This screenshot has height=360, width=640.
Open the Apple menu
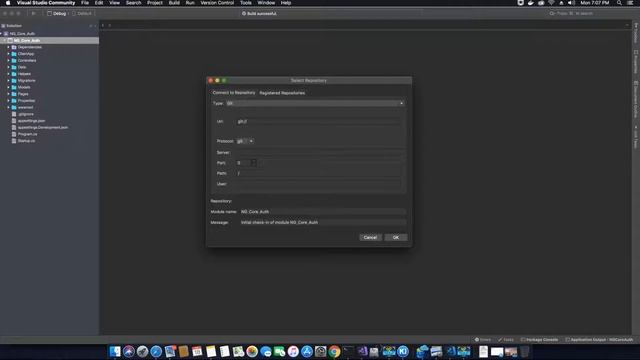click(x=8, y=3)
